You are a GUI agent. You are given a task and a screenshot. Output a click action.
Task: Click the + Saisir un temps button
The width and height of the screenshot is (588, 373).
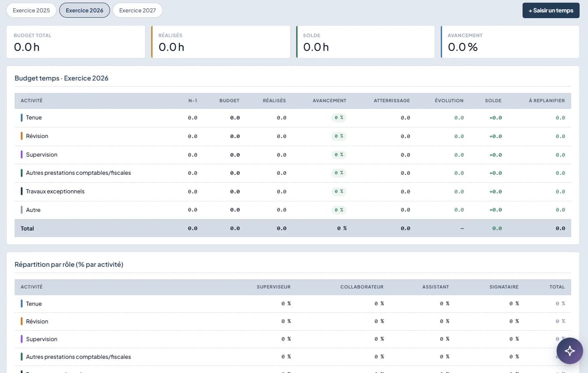[551, 10]
